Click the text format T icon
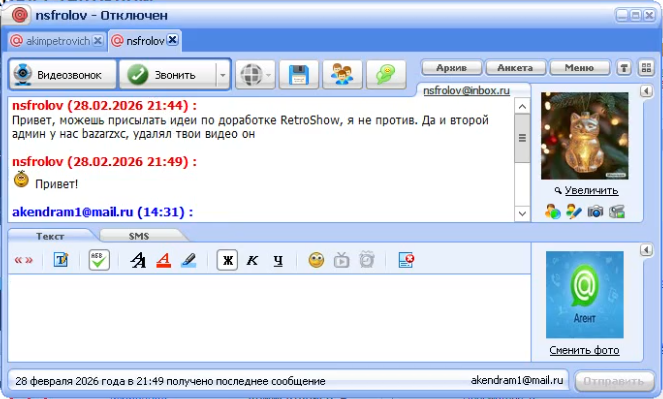The image size is (663, 399). click(61, 260)
